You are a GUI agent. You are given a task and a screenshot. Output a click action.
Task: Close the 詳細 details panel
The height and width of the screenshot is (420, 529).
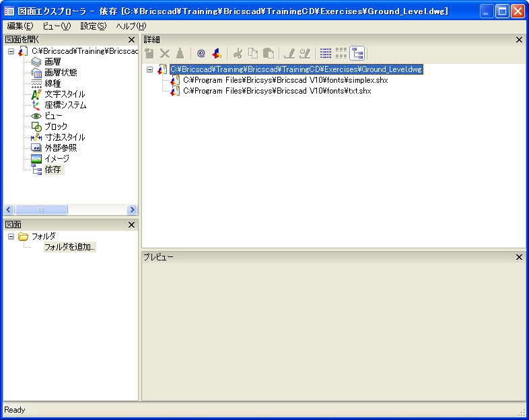click(519, 40)
